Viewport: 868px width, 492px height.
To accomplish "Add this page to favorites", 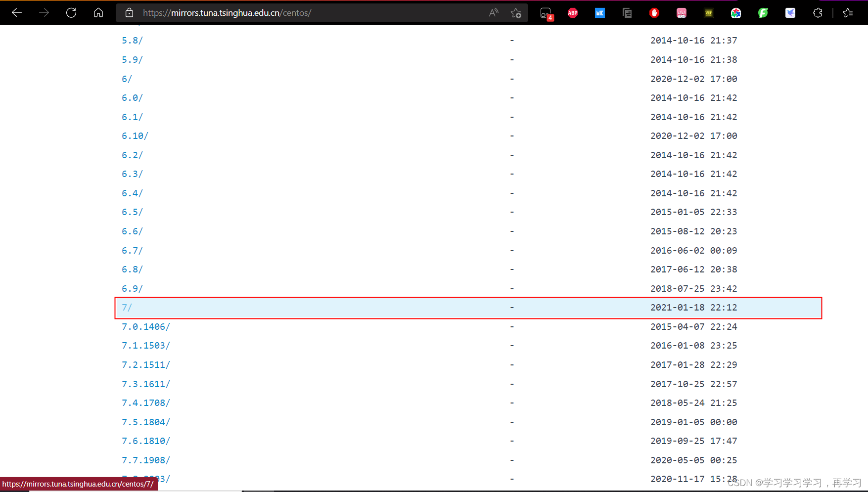I will click(x=516, y=13).
